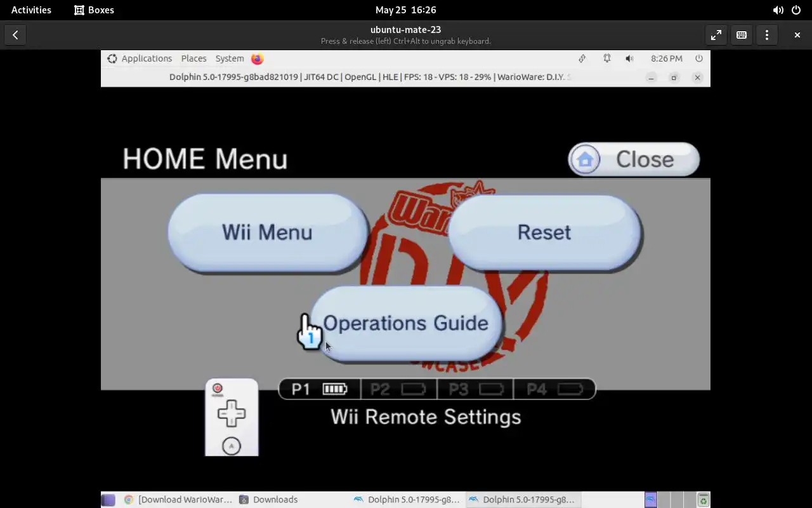Switch to the Downloads file manager task

point(269,500)
